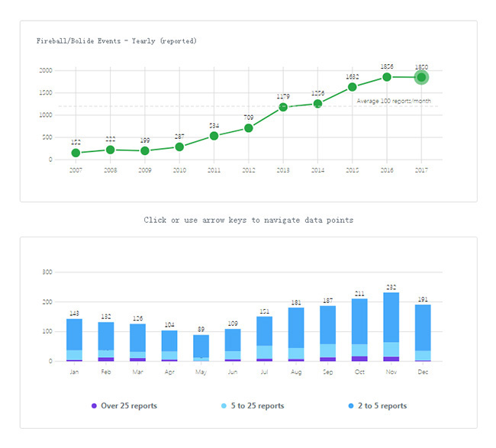Select the 2013 data point labeled 1179
The width and height of the screenshot is (496, 448).
[283, 107]
